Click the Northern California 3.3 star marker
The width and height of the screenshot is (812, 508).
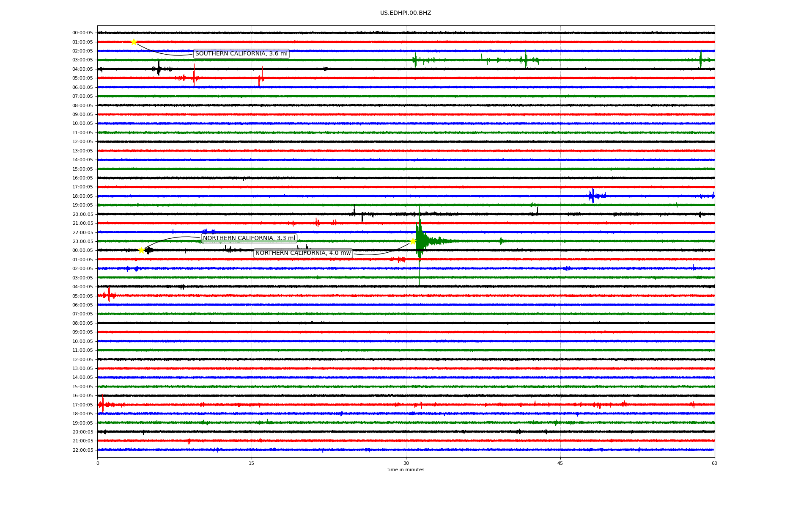[141, 250]
